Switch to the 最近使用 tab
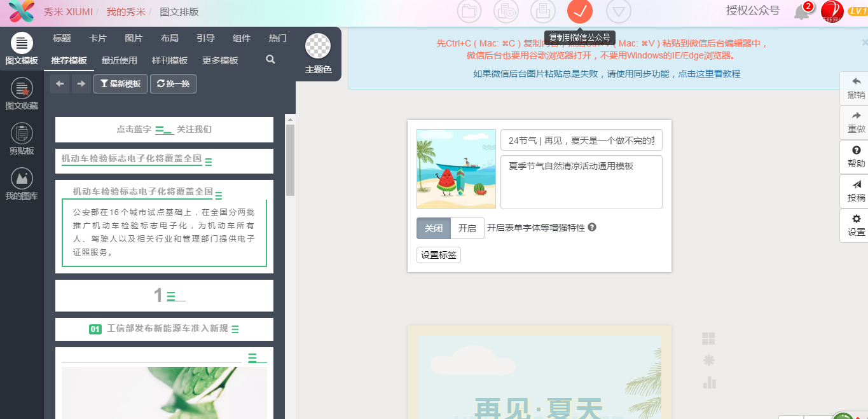868x419 pixels. pyautogui.click(x=118, y=60)
